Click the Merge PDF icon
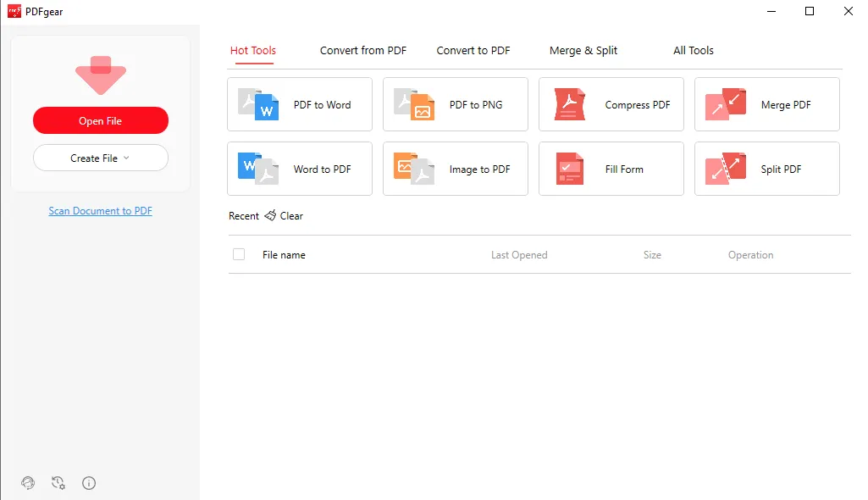The image size is (868, 500). [726, 104]
